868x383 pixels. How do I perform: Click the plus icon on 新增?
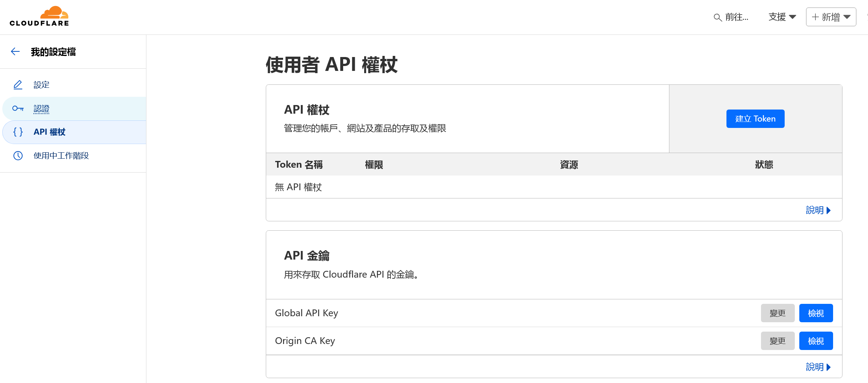815,17
